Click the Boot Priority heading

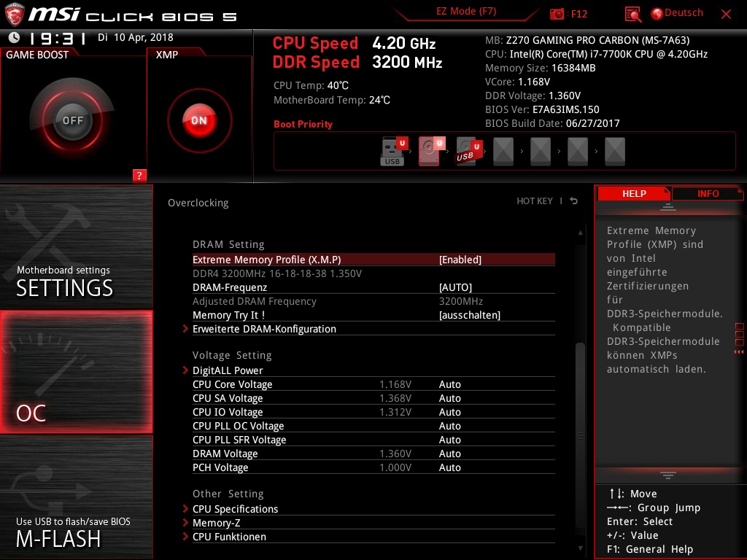[x=303, y=124]
